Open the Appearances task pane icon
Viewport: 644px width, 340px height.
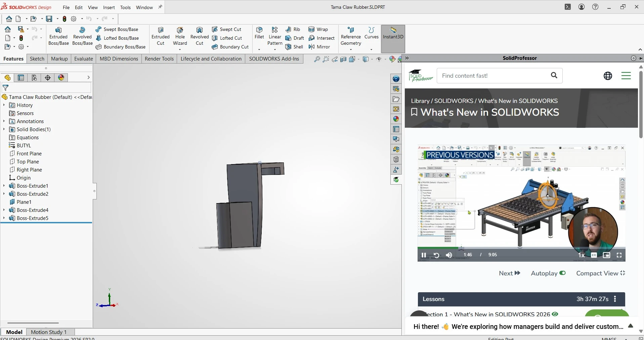pyautogui.click(x=396, y=119)
